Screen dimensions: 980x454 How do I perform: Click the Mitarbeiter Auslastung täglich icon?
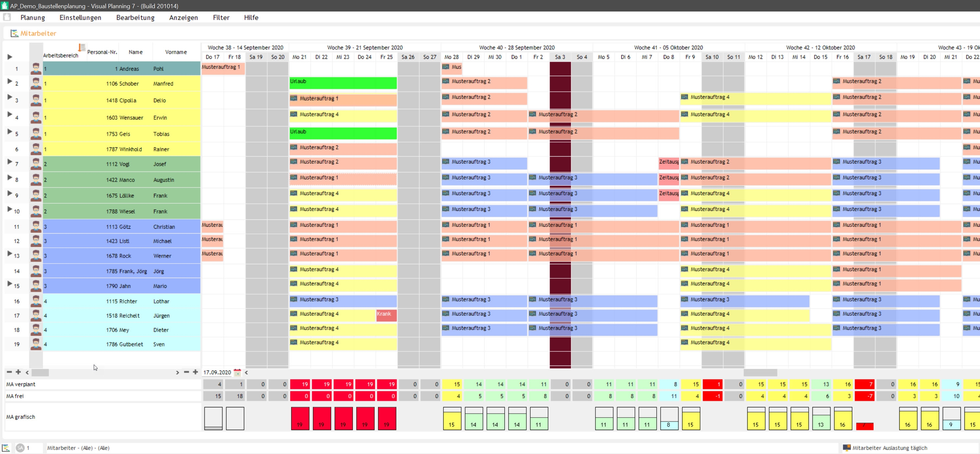click(846, 448)
